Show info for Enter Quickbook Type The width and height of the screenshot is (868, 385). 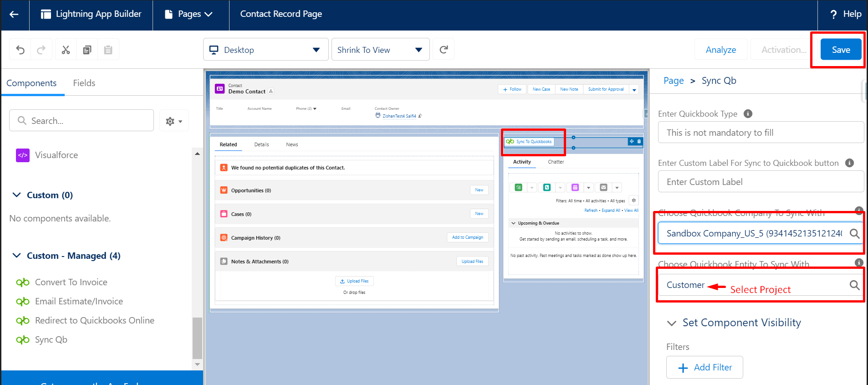point(748,113)
